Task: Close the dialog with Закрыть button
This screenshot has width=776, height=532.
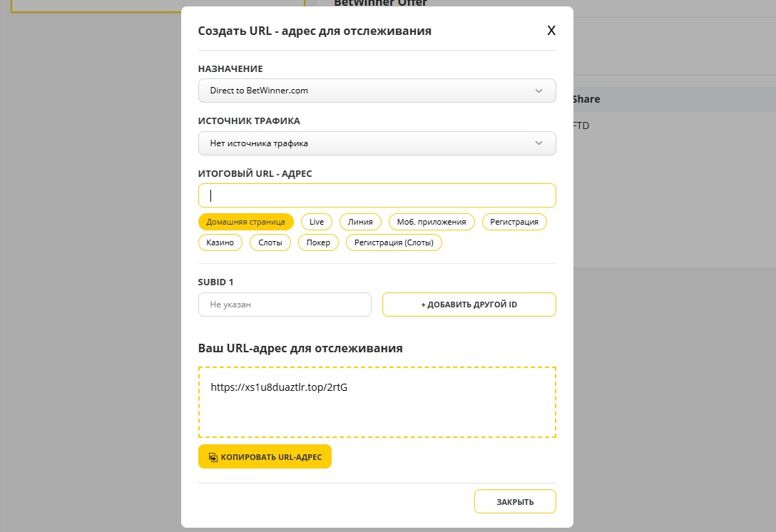Action: 515,501
